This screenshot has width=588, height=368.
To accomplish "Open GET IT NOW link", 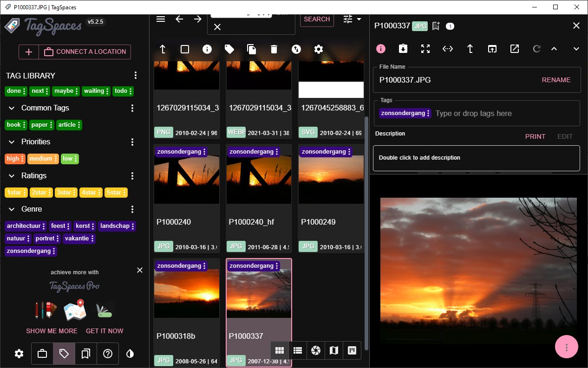I will click(x=105, y=331).
